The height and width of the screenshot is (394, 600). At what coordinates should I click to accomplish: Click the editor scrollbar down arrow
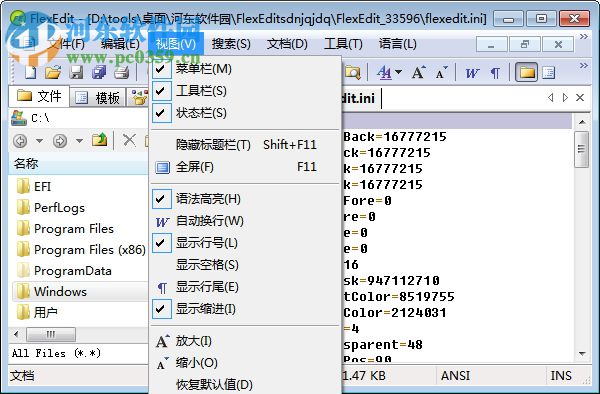coord(582,354)
